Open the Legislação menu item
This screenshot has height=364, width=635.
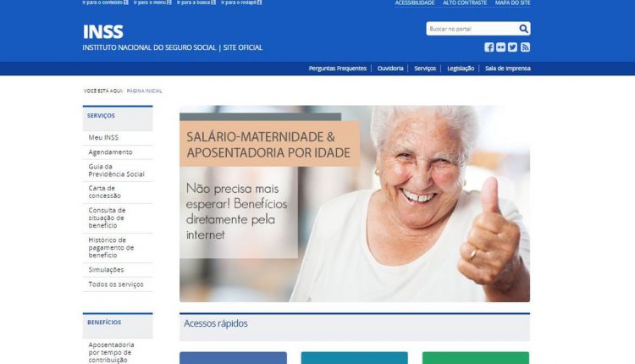click(461, 69)
